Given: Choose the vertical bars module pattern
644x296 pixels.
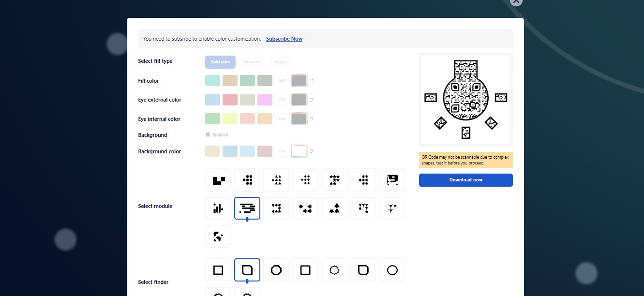Looking at the screenshot, I should [218, 208].
